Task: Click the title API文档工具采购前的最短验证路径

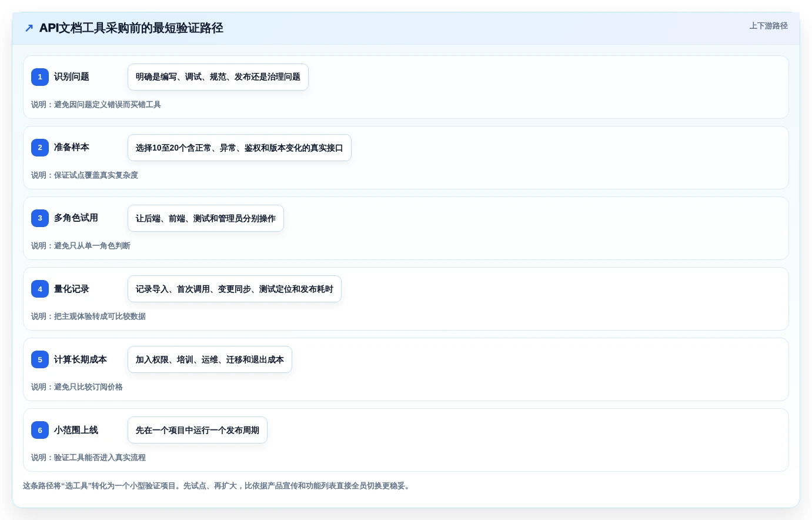Action: point(131,28)
